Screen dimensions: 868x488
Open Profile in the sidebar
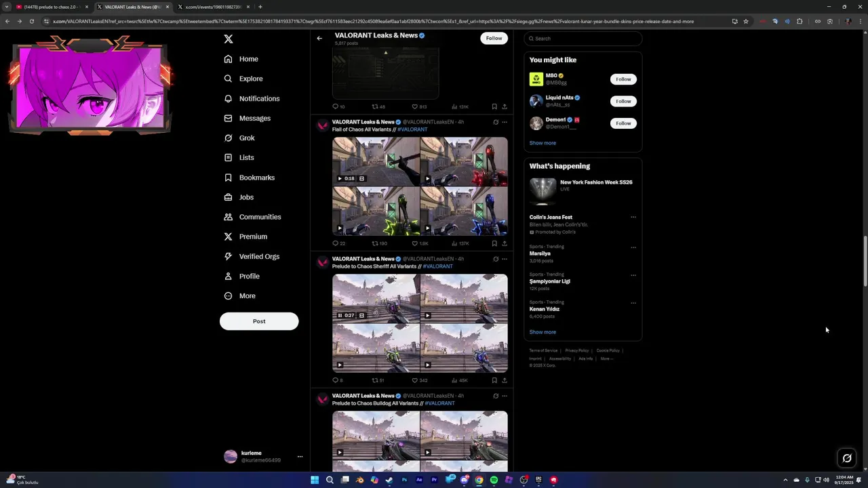point(242,276)
